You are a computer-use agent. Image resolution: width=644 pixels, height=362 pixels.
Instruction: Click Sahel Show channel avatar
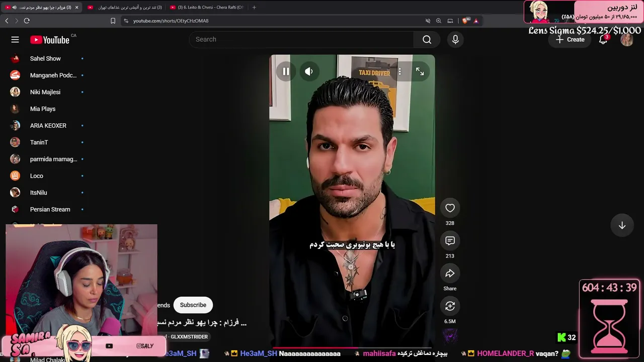15,59
